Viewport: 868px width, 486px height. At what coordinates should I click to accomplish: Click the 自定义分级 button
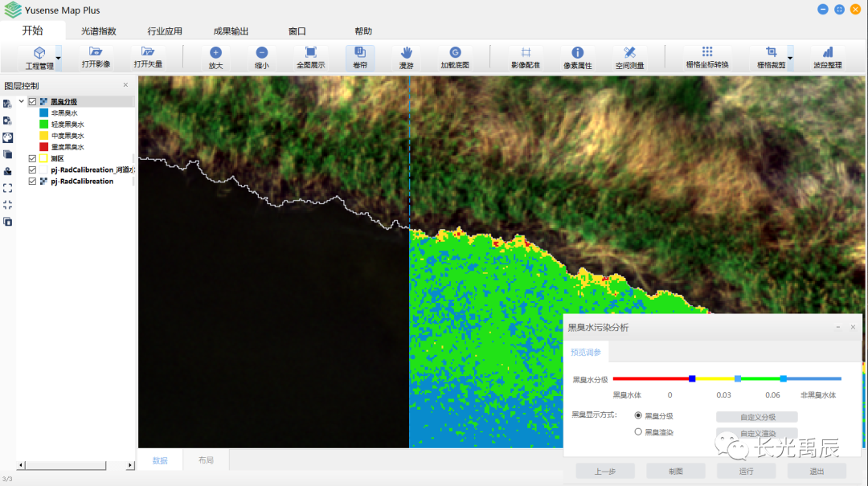(756, 417)
